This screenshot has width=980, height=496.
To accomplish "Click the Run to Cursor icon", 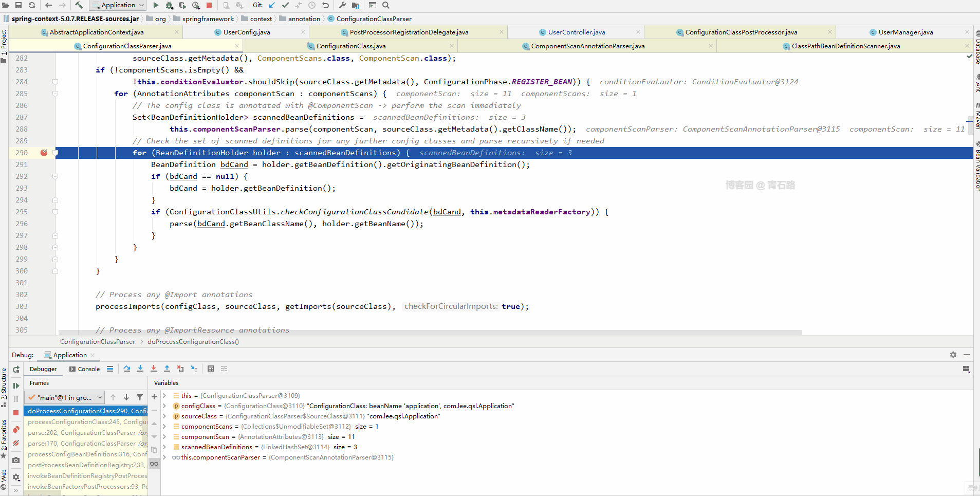I will (x=194, y=369).
